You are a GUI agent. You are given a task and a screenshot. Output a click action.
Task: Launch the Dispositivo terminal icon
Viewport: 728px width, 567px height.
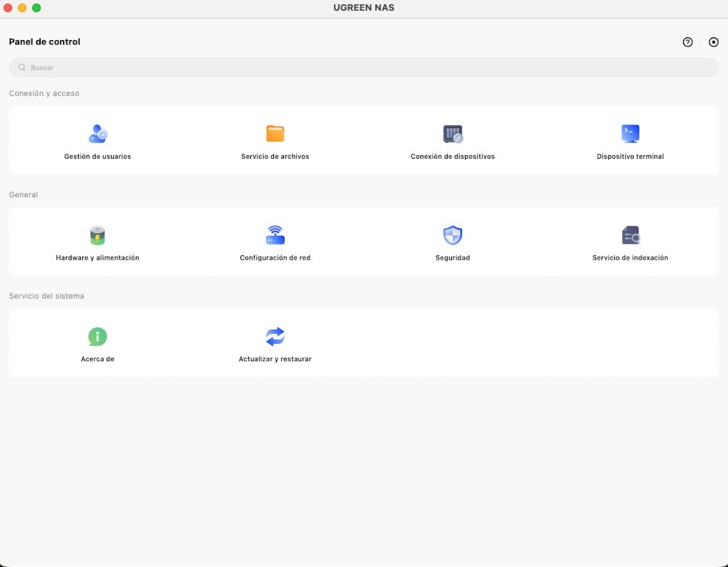[630, 133]
